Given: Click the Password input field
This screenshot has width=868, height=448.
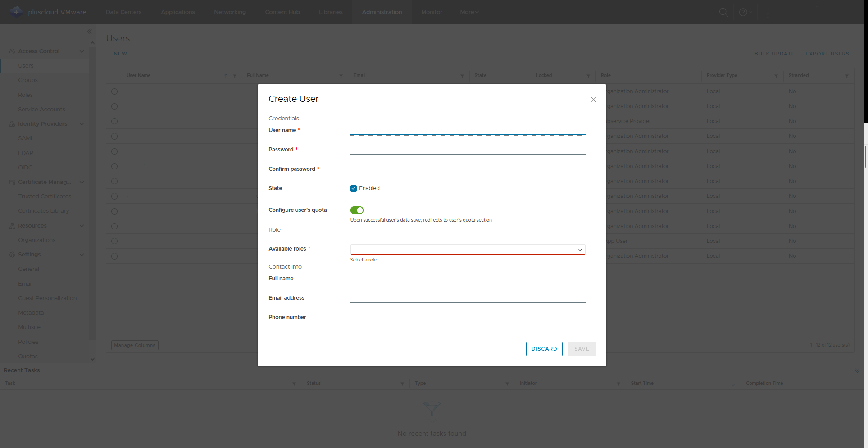Looking at the screenshot, I should coord(468,149).
